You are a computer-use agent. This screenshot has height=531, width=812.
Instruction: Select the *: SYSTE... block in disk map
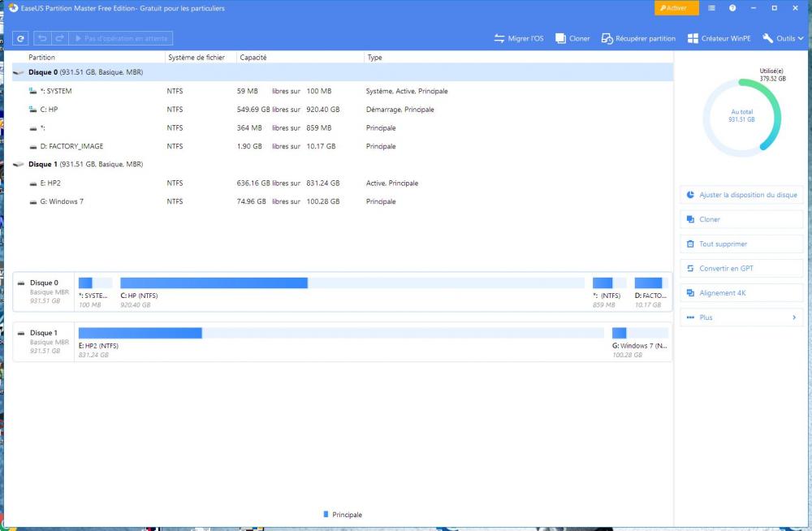[x=95, y=292]
